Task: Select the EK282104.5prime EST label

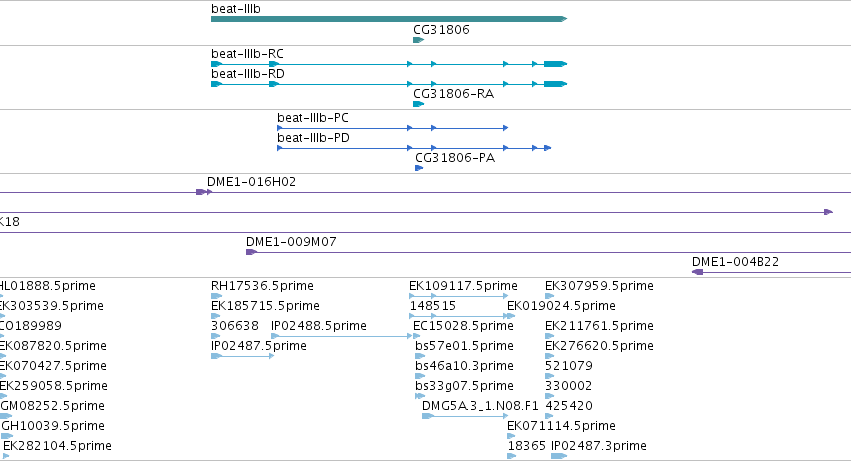Action: 57,446
